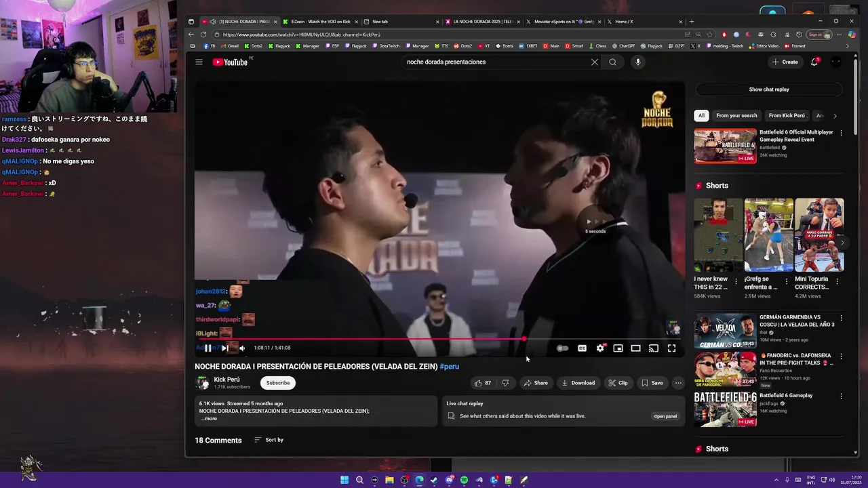Open the YouTube hamburger guide menu
Screen dimensions: 868x488
tap(199, 62)
